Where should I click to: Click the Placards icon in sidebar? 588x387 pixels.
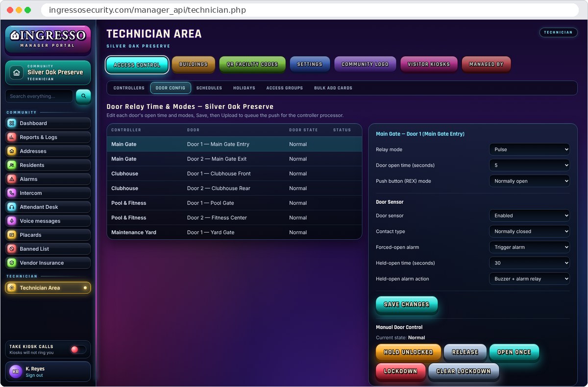click(12, 235)
